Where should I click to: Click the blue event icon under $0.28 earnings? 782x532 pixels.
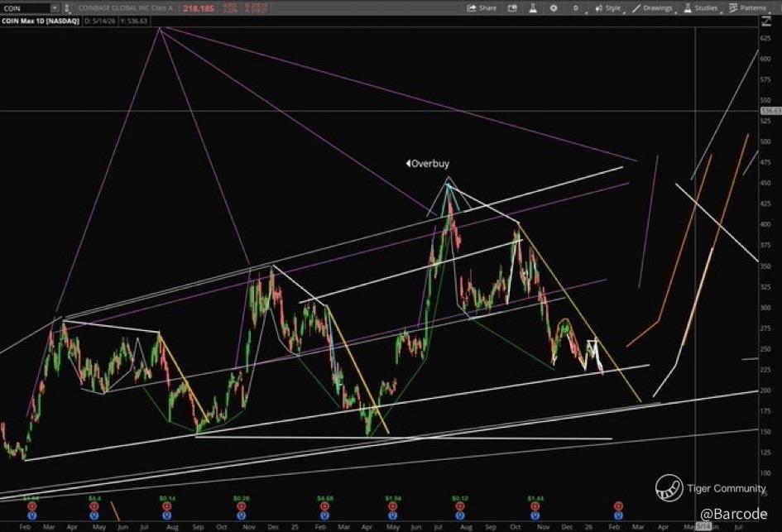[x=242, y=515]
